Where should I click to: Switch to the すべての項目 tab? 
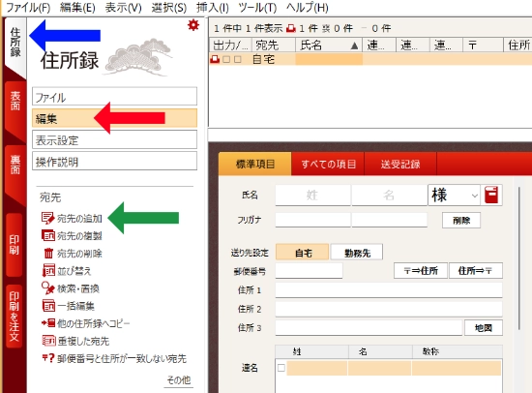(328, 164)
